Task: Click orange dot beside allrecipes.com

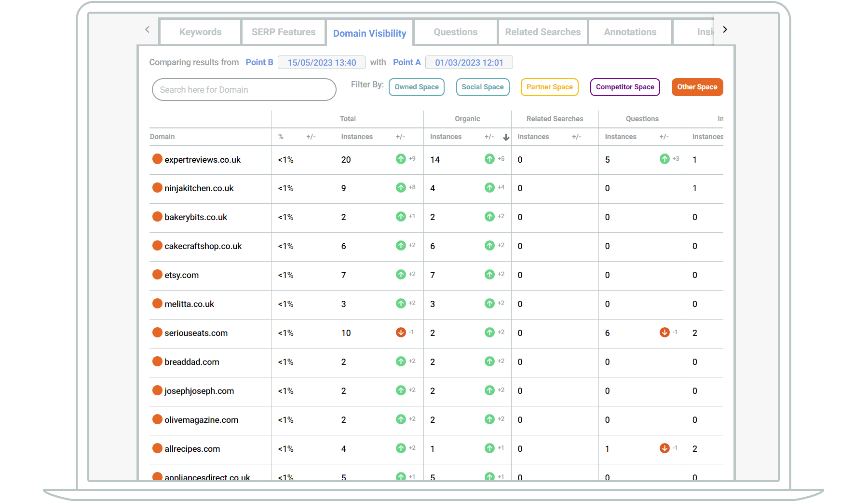Action: pyautogui.click(x=157, y=448)
